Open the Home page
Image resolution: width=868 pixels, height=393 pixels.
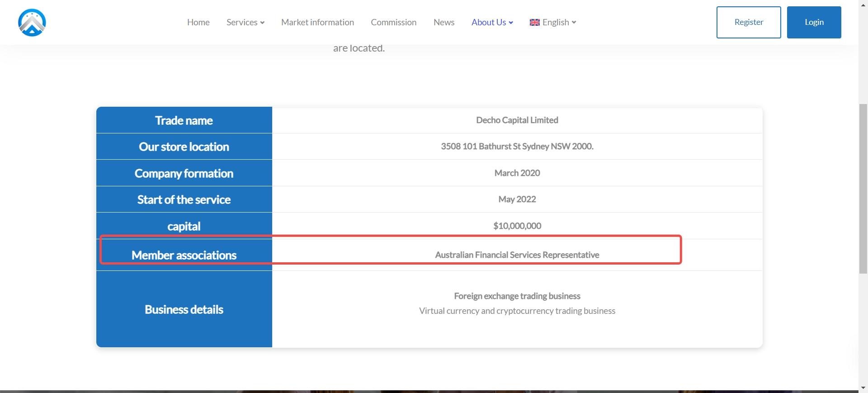pyautogui.click(x=198, y=22)
